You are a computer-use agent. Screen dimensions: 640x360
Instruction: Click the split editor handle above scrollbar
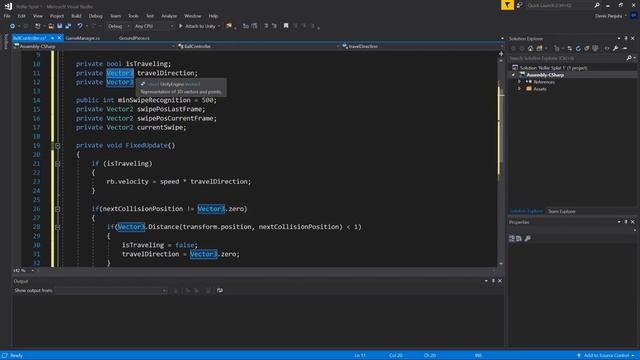click(x=501, y=53)
